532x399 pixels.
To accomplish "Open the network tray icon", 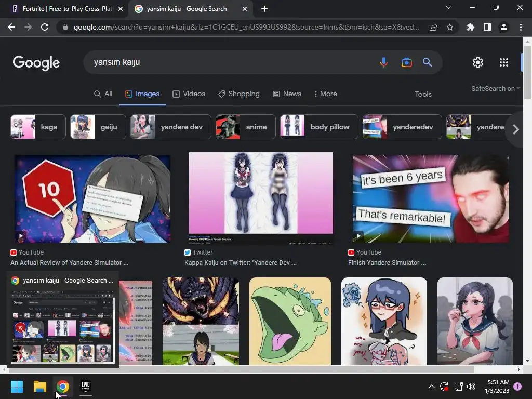I will [x=458, y=387].
